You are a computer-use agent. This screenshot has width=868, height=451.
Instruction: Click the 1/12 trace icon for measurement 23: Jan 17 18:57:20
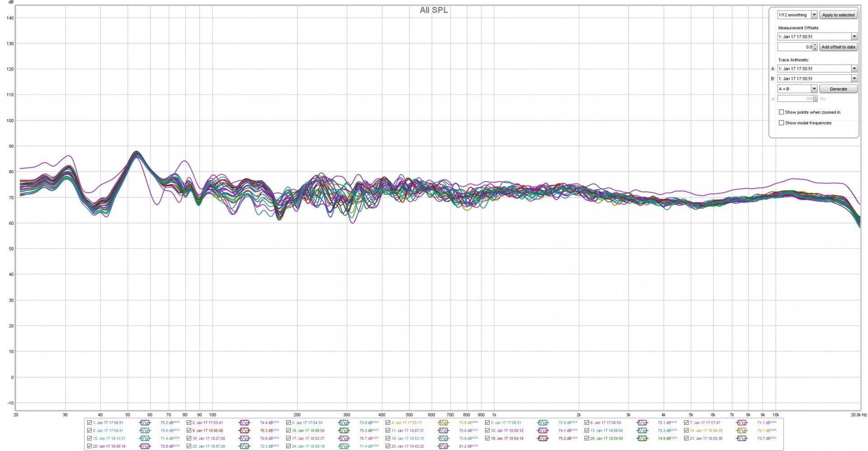click(244, 446)
